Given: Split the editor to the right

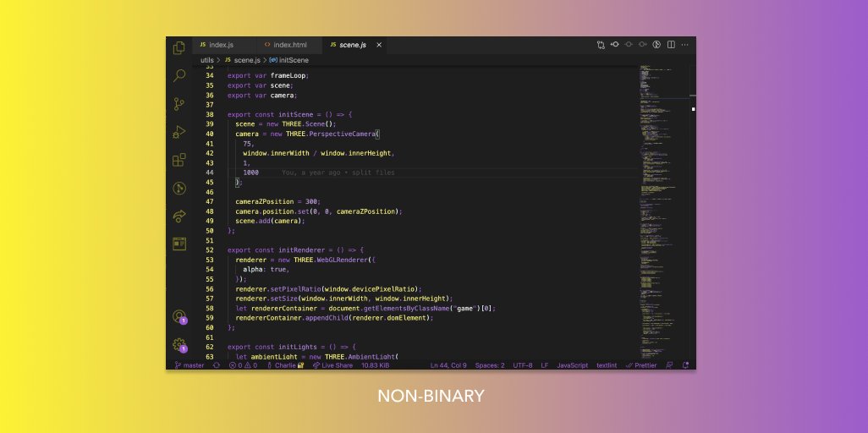Looking at the screenshot, I should tap(671, 45).
